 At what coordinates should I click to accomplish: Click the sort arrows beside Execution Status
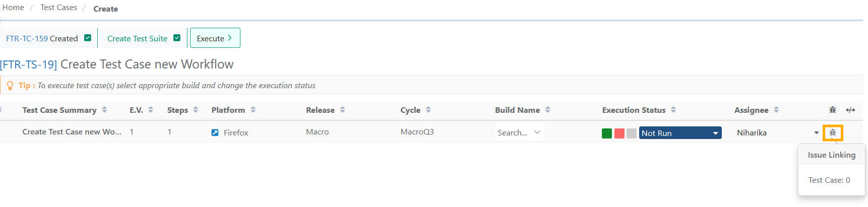pos(673,110)
